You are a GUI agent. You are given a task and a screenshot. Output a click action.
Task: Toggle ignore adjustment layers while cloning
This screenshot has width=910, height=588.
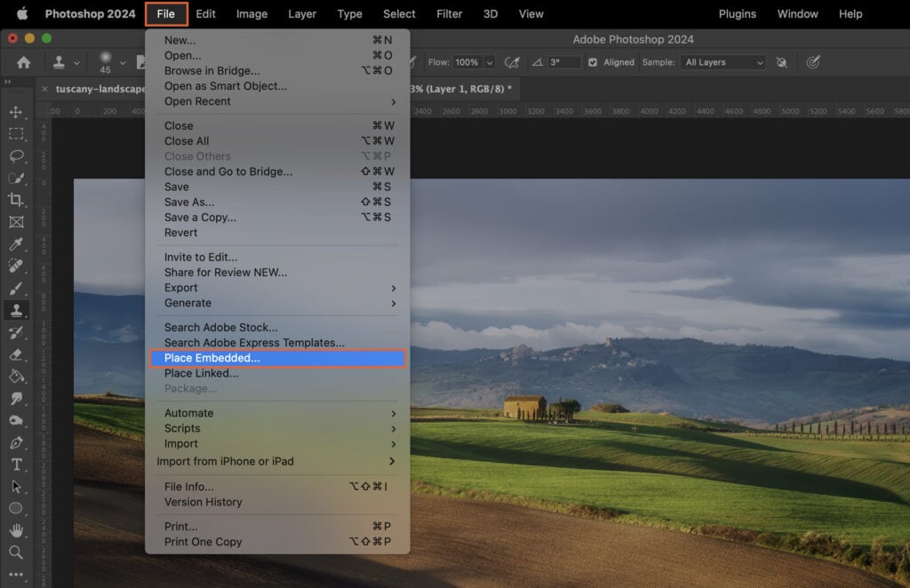click(x=783, y=62)
